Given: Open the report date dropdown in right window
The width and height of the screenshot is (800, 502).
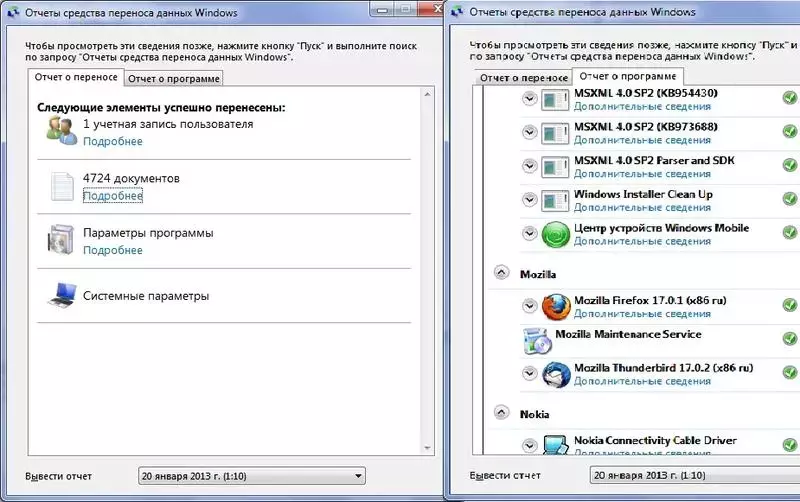Looking at the screenshot, I should 695,475.
